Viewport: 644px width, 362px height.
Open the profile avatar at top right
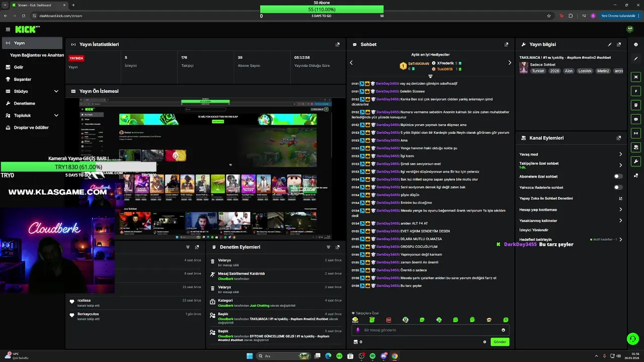point(629,30)
